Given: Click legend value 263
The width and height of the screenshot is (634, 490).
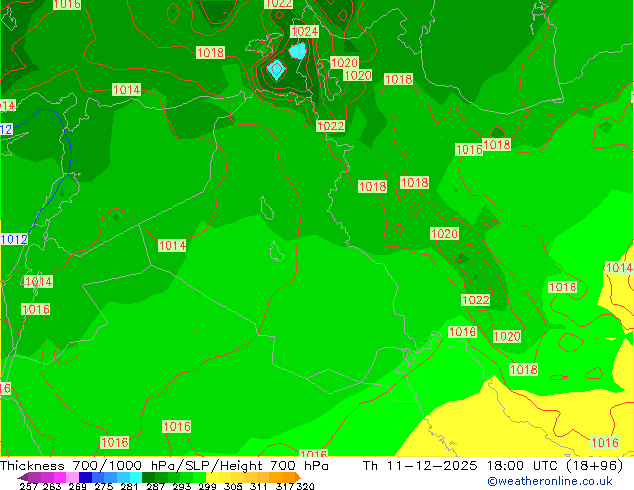Looking at the screenshot, I should [52, 486].
